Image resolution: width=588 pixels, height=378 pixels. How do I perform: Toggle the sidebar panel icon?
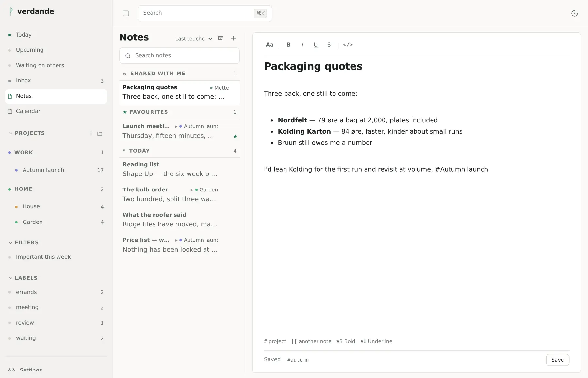(126, 13)
